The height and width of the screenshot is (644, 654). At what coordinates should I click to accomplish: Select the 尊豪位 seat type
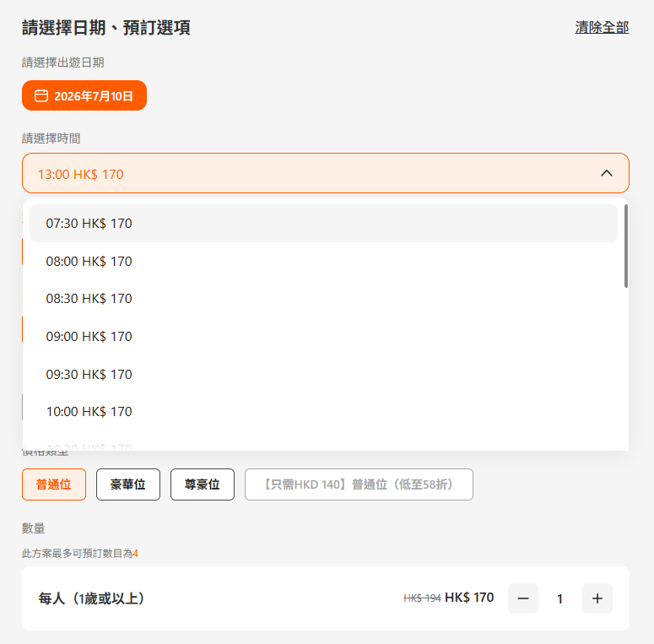pos(203,484)
